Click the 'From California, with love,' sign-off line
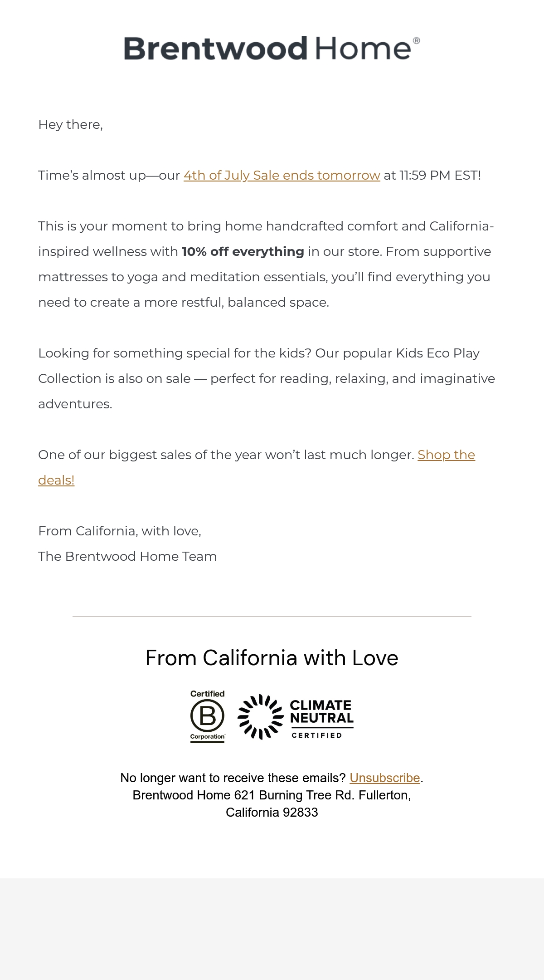 click(x=120, y=531)
